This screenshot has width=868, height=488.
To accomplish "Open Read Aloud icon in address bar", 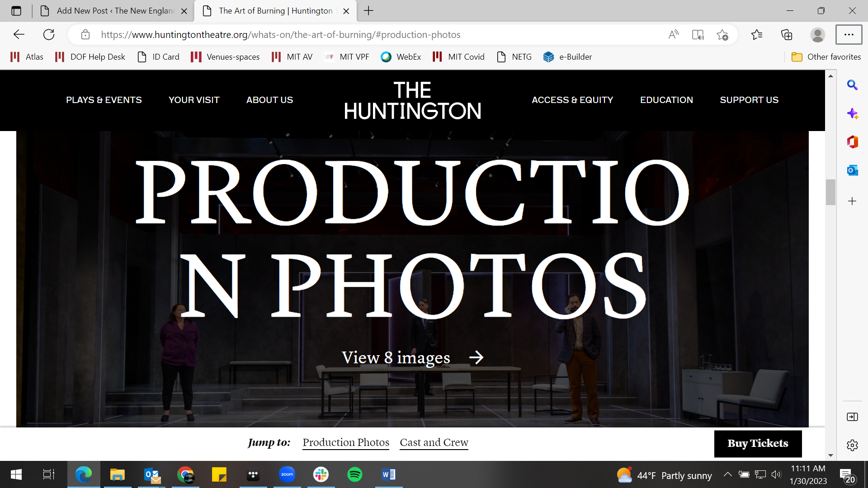I will (x=673, y=35).
